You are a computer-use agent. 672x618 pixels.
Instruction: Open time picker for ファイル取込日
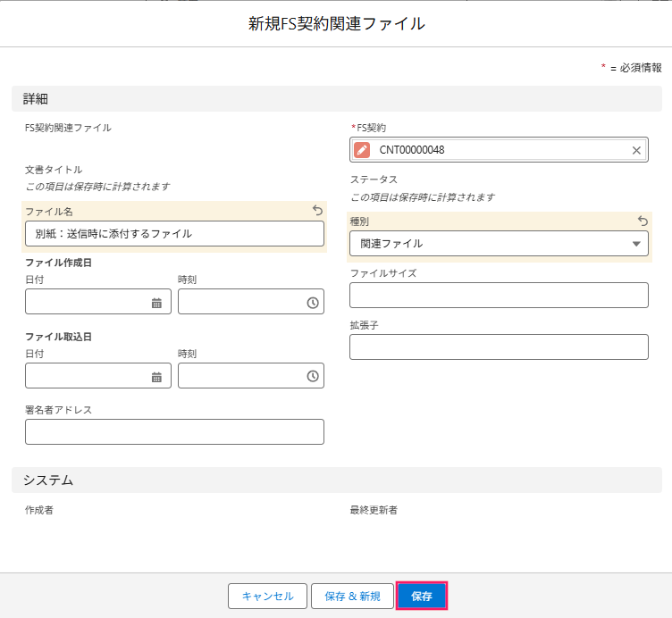click(x=313, y=376)
